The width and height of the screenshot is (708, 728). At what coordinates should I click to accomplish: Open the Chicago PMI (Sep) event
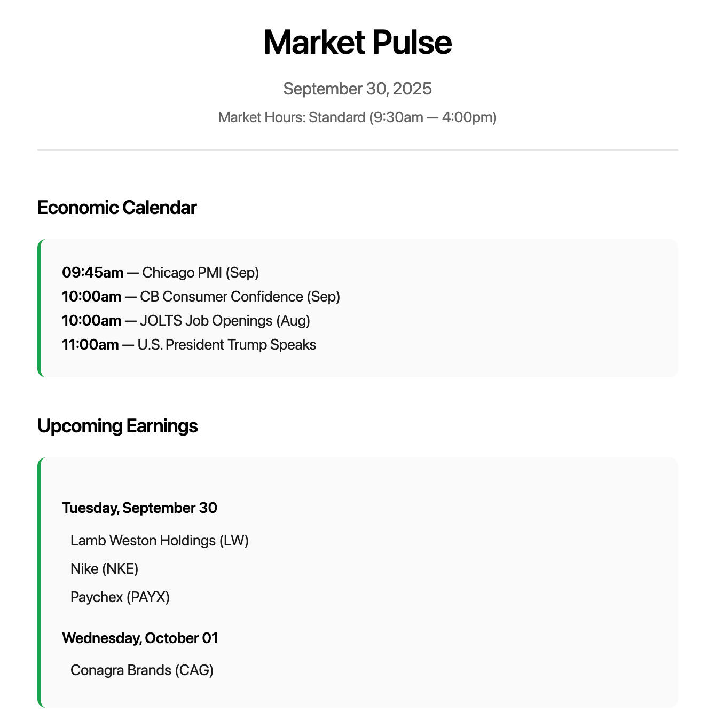[200, 273]
